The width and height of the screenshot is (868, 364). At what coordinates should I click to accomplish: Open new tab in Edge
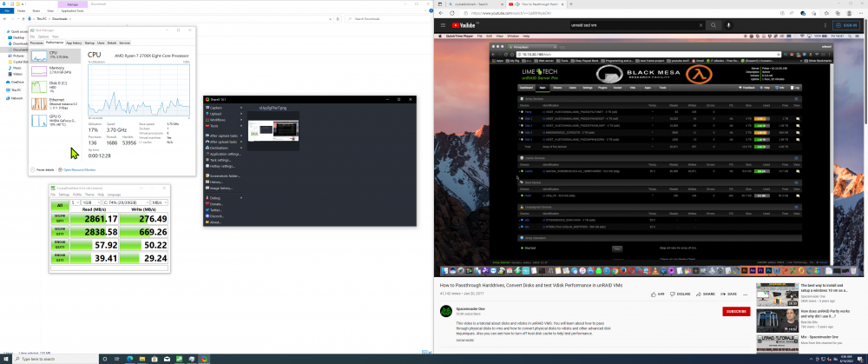(x=571, y=3)
